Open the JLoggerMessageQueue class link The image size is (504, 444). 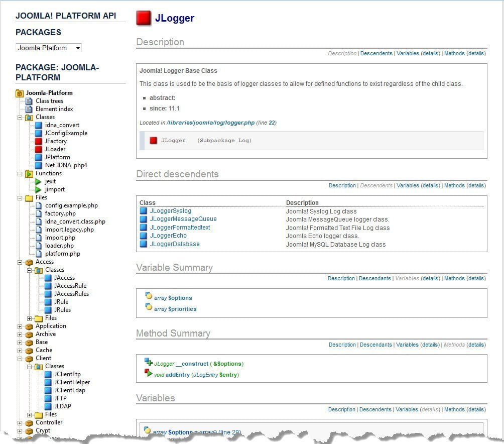(x=183, y=219)
